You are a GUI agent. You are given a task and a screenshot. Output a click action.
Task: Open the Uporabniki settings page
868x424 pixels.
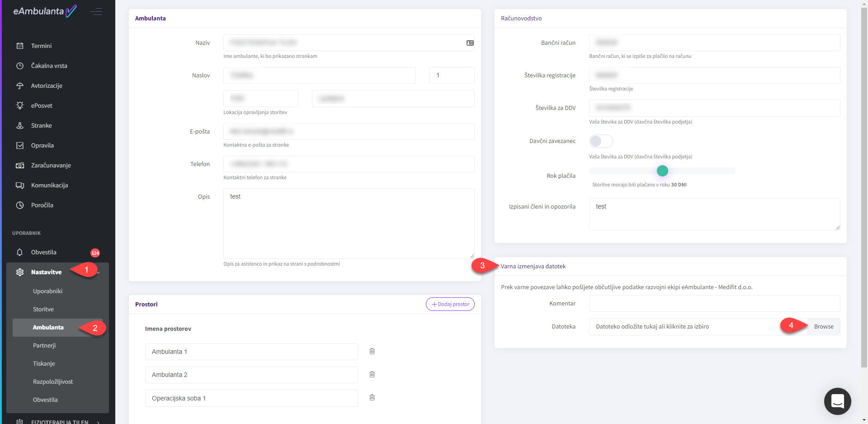47,291
